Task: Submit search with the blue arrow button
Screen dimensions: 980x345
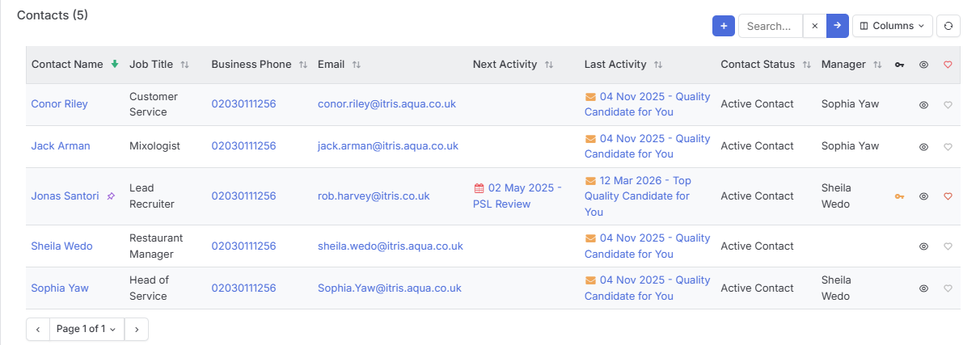Action: point(837,26)
